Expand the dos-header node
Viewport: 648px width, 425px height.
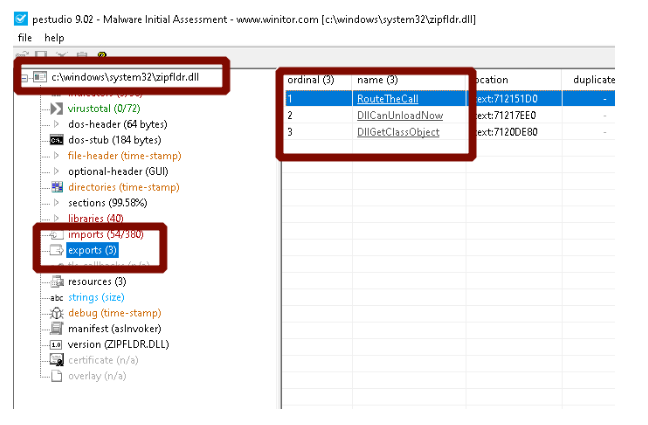57,124
